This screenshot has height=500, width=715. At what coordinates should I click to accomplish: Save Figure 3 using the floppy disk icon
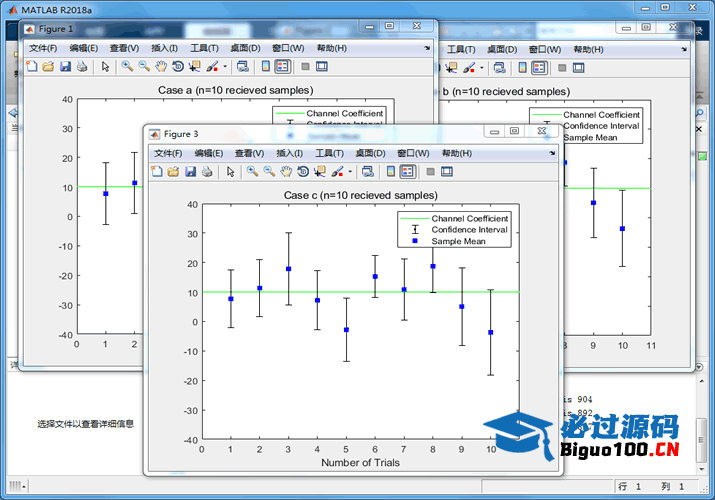[189, 172]
